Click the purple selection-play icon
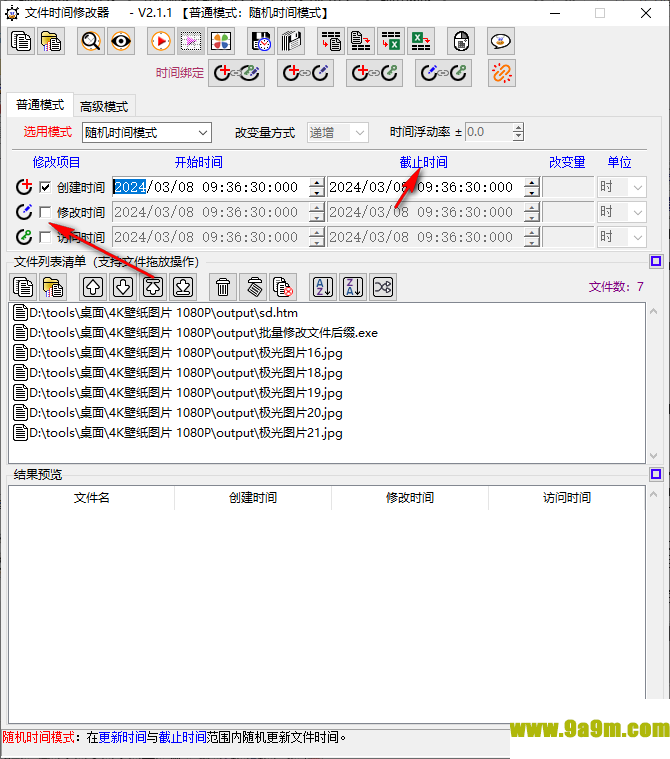The width and height of the screenshot is (670, 759). tap(191, 41)
